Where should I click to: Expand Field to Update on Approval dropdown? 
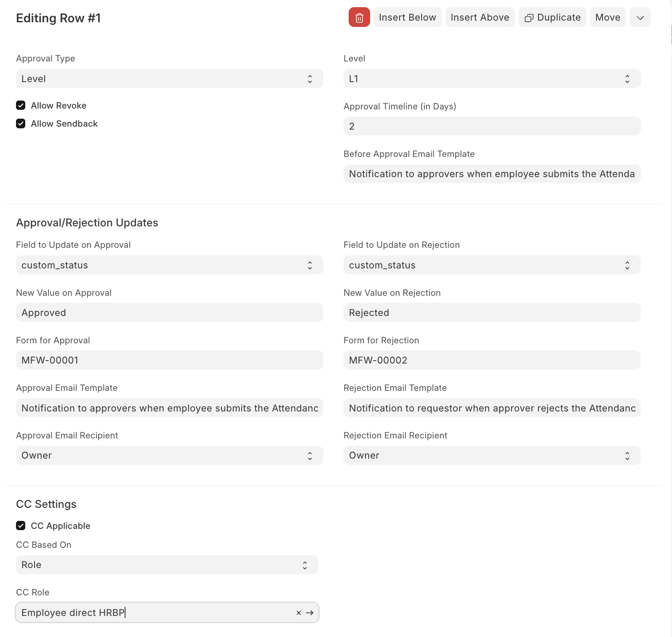(x=170, y=265)
